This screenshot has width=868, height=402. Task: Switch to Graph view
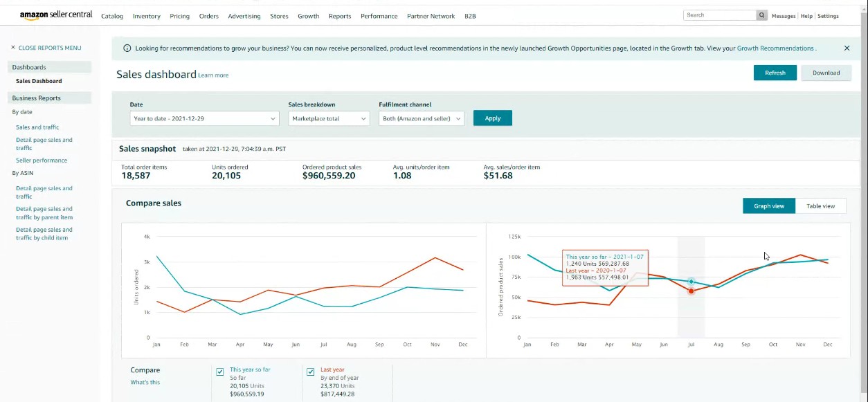(x=770, y=205)
